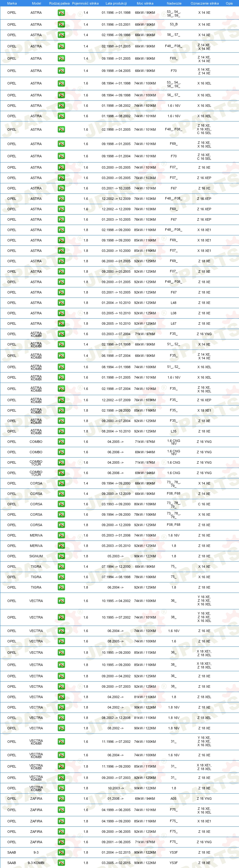Select the 9-3 KOMBI model cell
The image size is (239, 868).
point(36,862)
